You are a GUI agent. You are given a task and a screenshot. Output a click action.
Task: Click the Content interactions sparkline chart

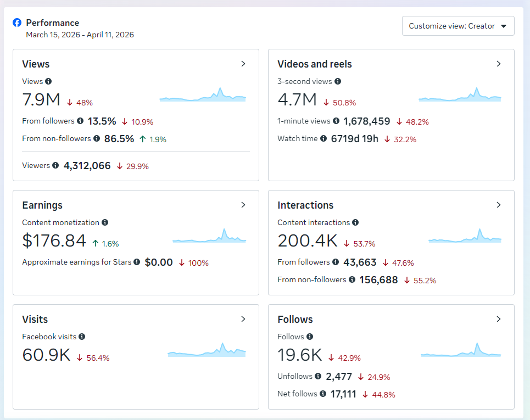pos(465,237)
